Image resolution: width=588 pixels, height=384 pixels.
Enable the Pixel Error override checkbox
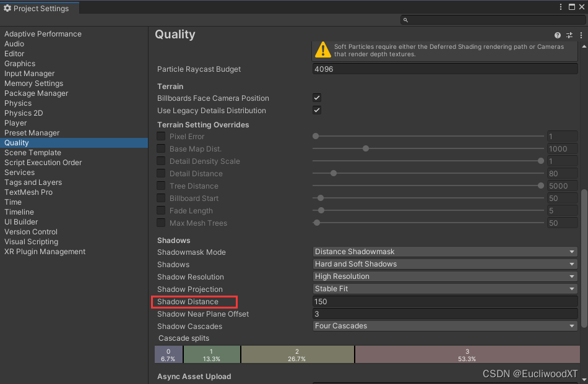click(x=161, y=136)
